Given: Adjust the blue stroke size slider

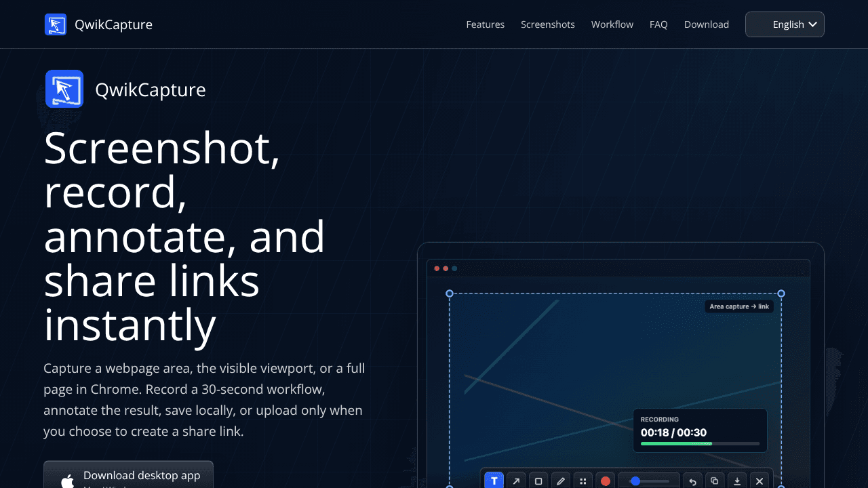Looking at the screenshot, I should 650,481.
